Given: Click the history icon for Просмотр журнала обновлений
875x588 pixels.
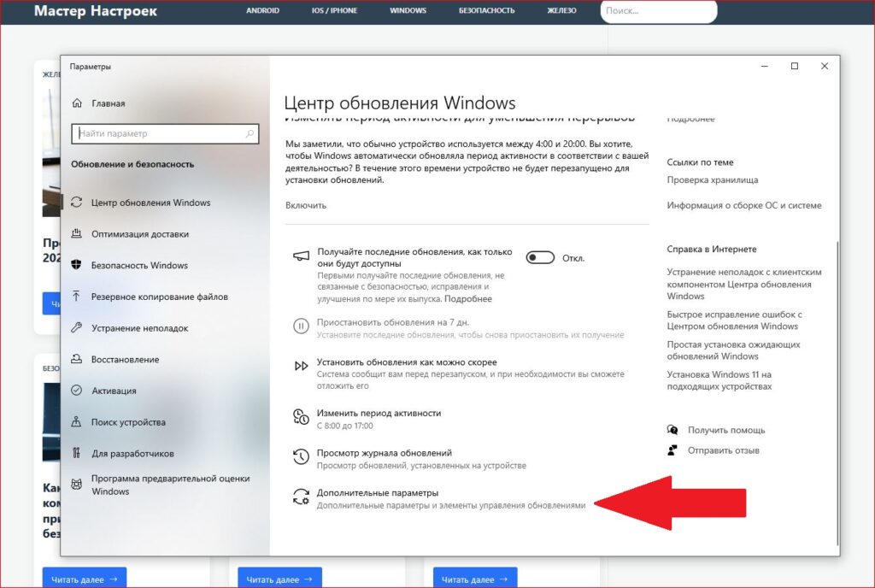Looking at the screenshot, I should tap(301, 456).
